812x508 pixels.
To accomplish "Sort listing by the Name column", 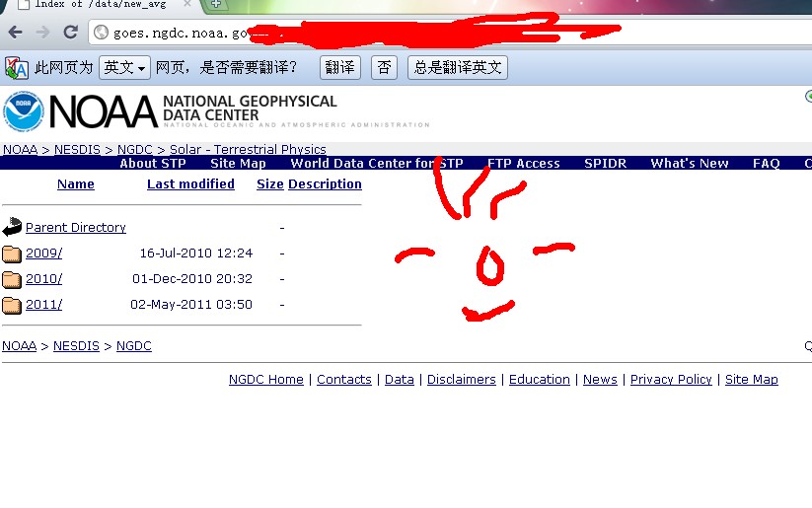I will pyautogui.click(x=76, y=183).
